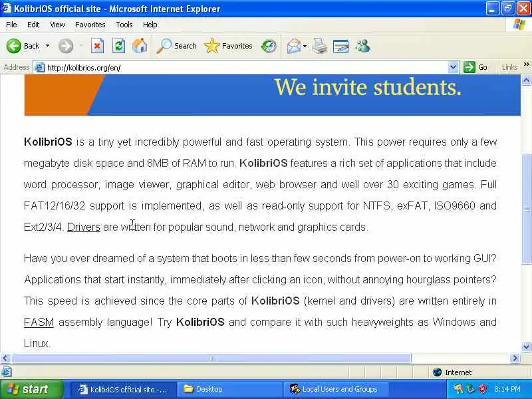Click the horizontal scrollbar thumb
This screenshot has width=532, height=399.
211,358
